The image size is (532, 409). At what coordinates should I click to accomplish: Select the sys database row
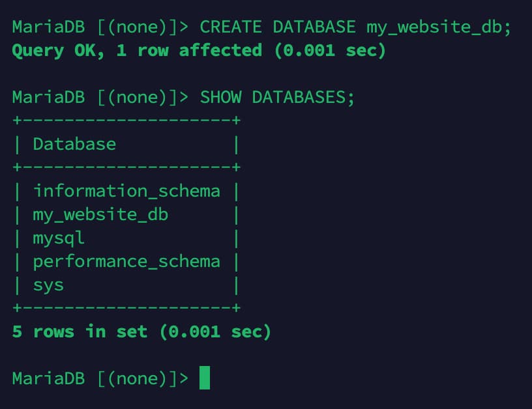pos(48,285)
